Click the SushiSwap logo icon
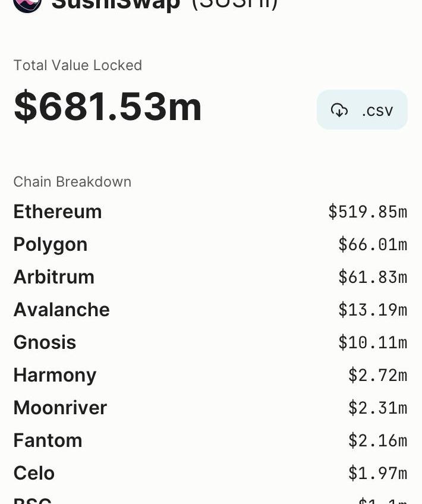Screen dimensions: 422x504 (x=27, y=5)
